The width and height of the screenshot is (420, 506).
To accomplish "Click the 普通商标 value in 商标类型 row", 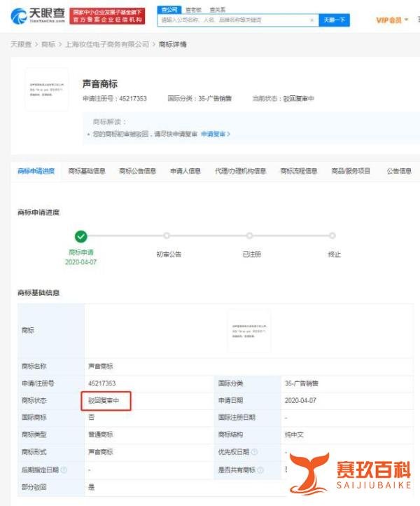I will 101,435.
